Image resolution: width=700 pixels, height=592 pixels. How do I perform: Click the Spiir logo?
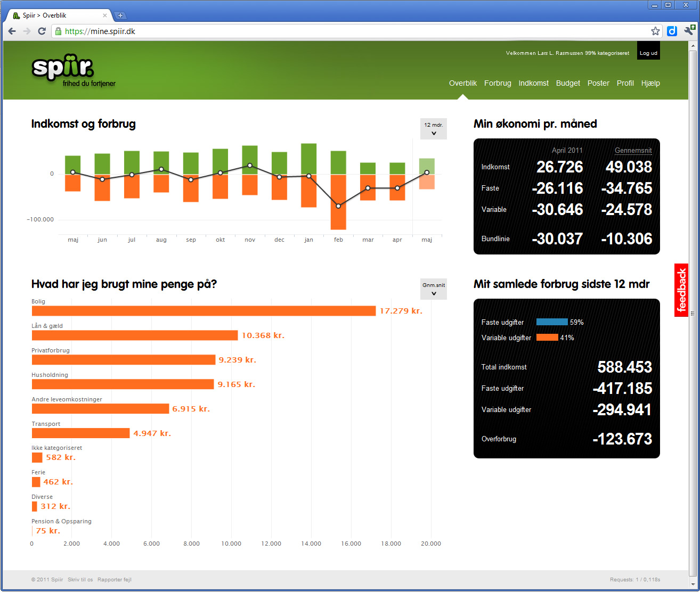(x=63, y=69)
